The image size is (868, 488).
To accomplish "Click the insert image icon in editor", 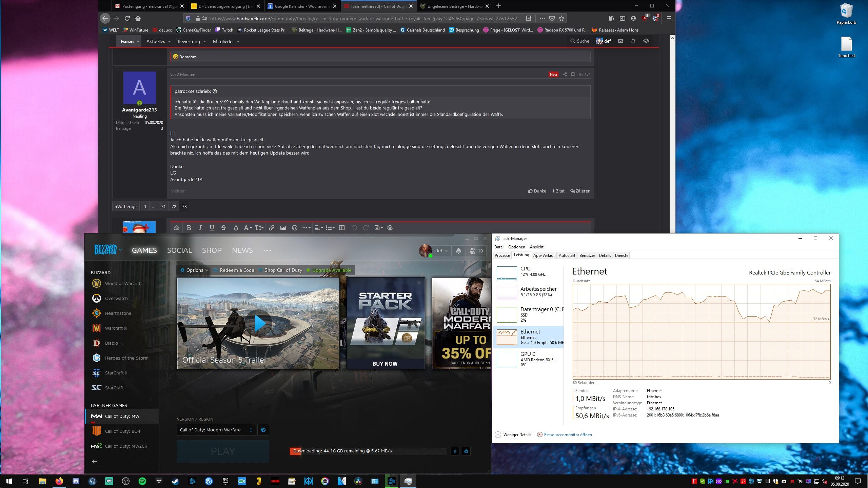I will (283, 228).
